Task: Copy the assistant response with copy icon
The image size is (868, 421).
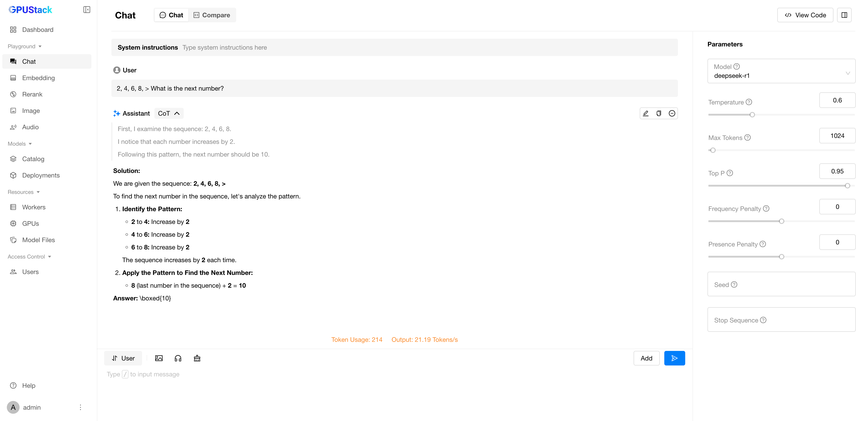Action: [x=659, y=113]
